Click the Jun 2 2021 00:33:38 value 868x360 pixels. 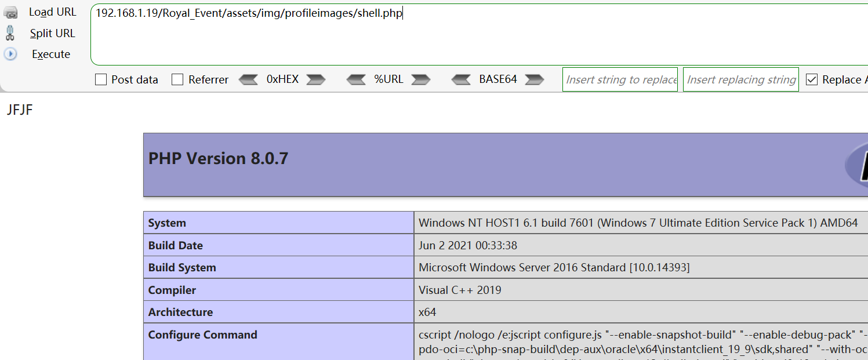(467, 246)
